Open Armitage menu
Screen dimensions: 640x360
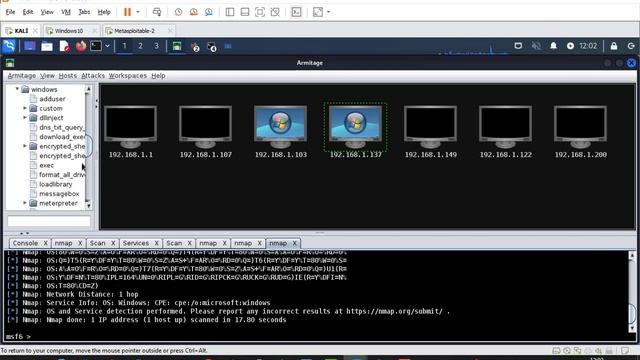click(22, 76)
